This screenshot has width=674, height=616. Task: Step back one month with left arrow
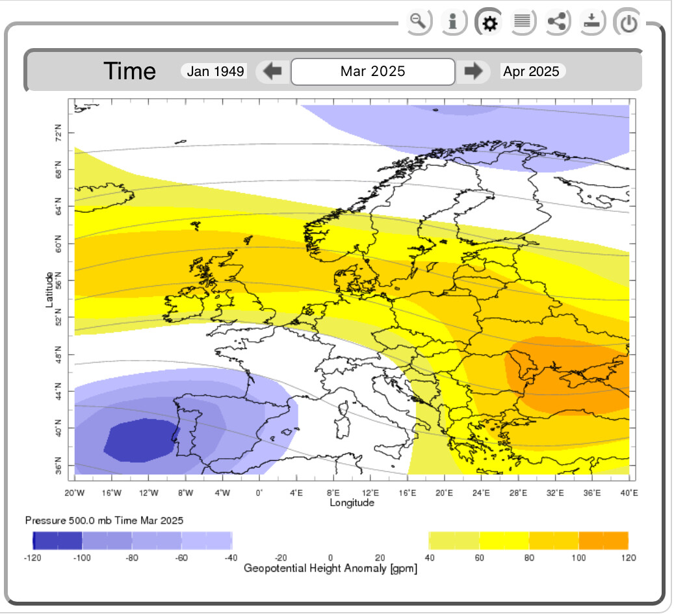272,71
